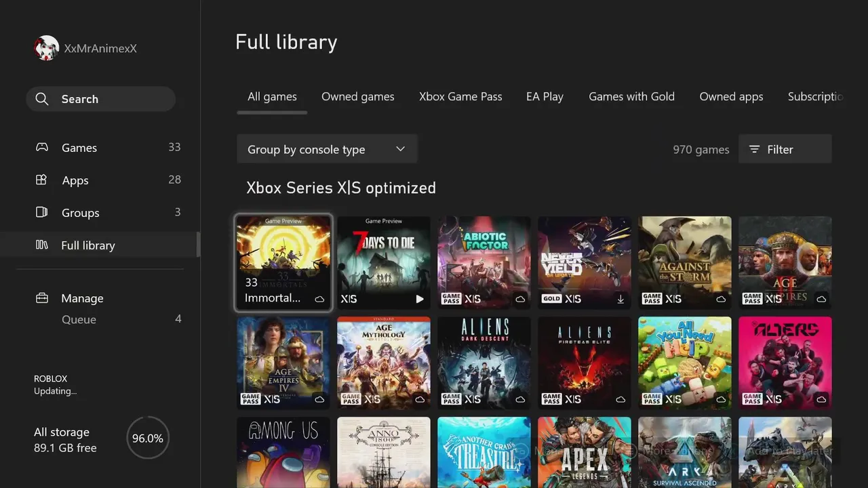Select Full library in the sidebar
The width and height of the screenshot is (868, 488).
pos(100,245)
